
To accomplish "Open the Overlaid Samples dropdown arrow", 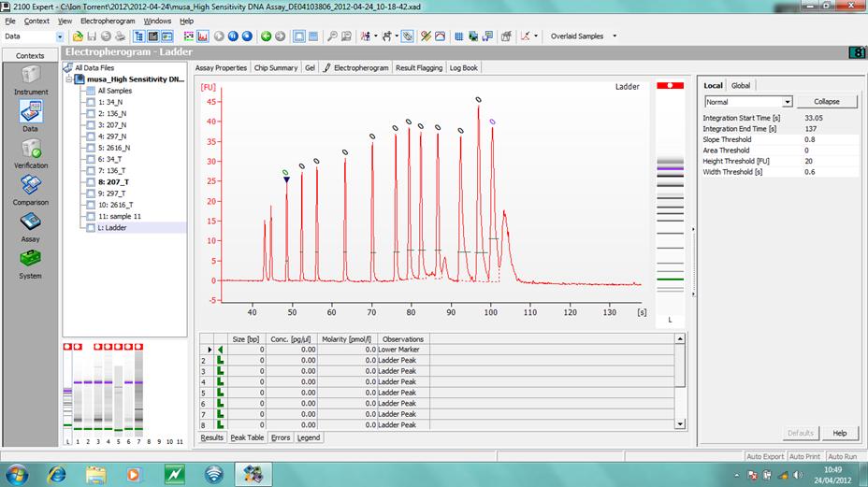I will 615,36.
